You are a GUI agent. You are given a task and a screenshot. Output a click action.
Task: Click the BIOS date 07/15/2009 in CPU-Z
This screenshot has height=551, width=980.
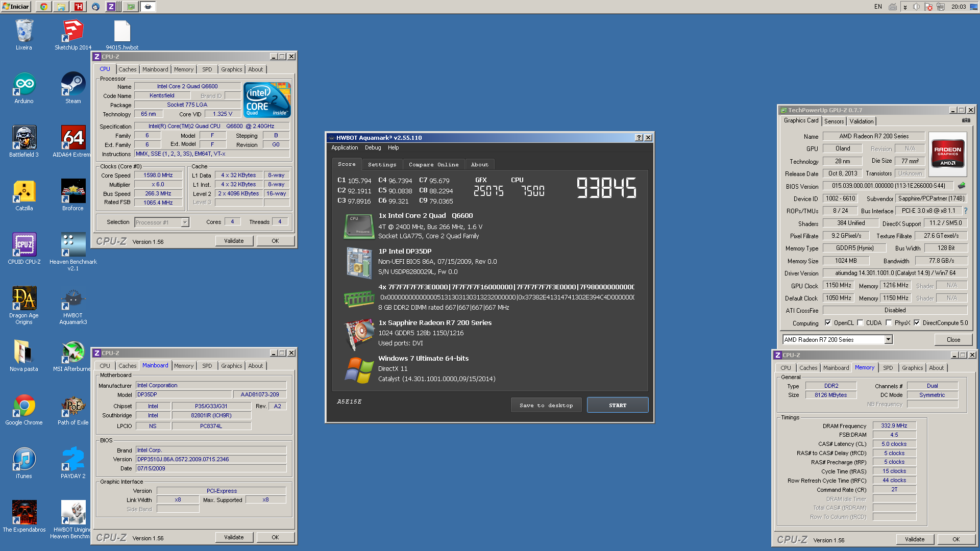coord(211,468)
